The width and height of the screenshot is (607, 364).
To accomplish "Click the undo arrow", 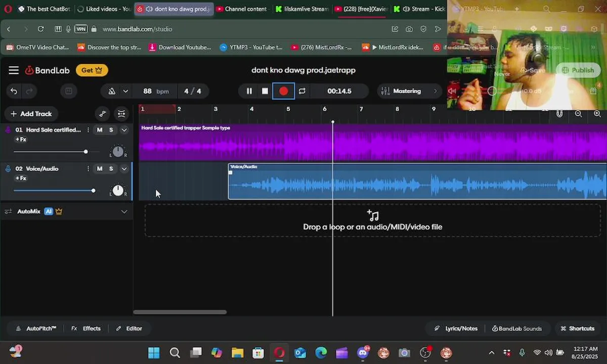I will [x=14, y=91].
